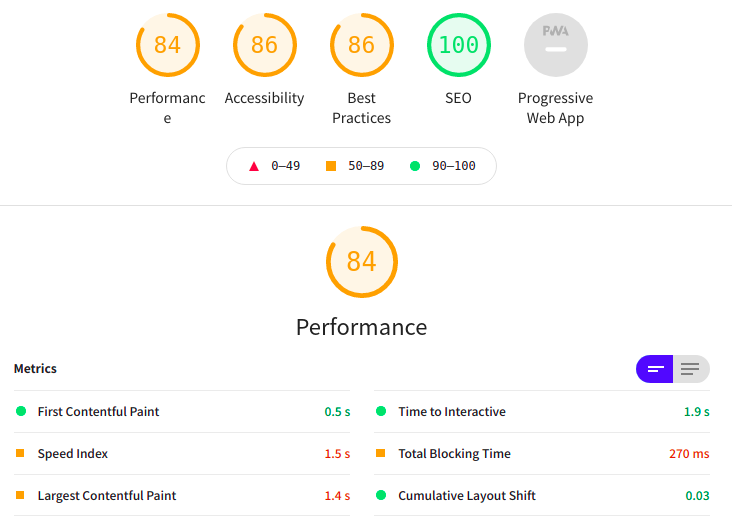Switch metrics to compact view toggle

(x=655, y=369)
